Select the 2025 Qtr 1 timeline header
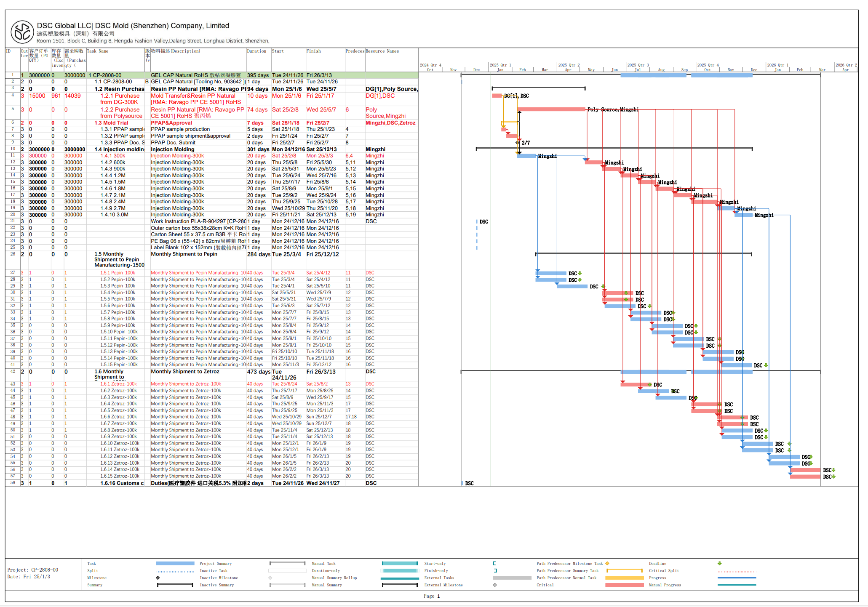 tap(500, 65)
